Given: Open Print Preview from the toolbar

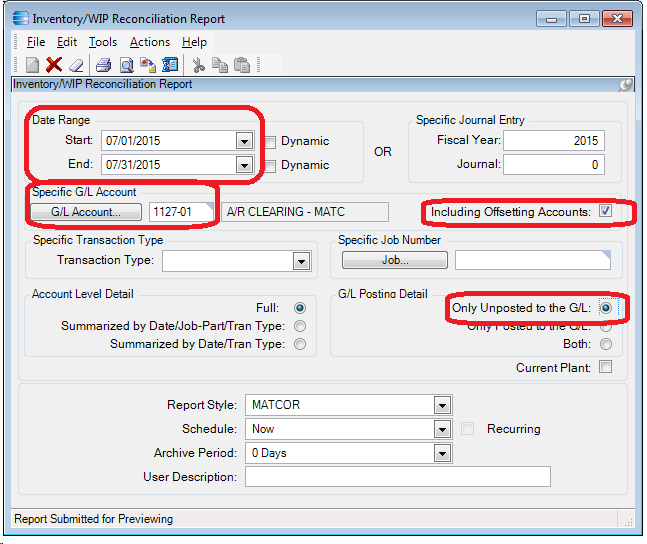Looking at the screenshot, I should (126, 66).
